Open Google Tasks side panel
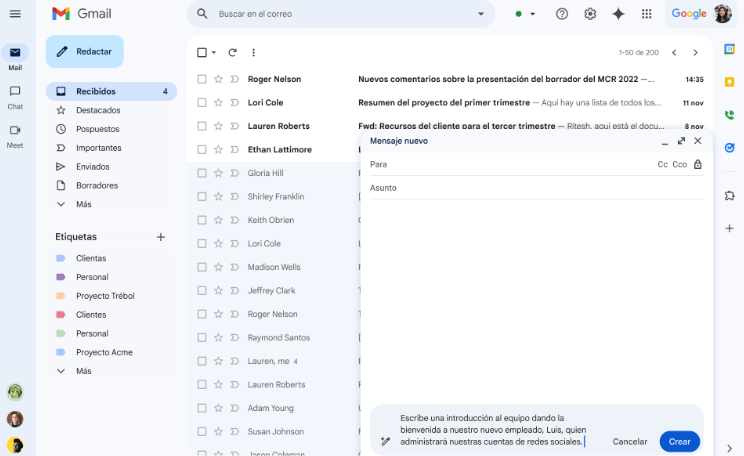This screenshot has width=744, height=456. click(729, 148)
